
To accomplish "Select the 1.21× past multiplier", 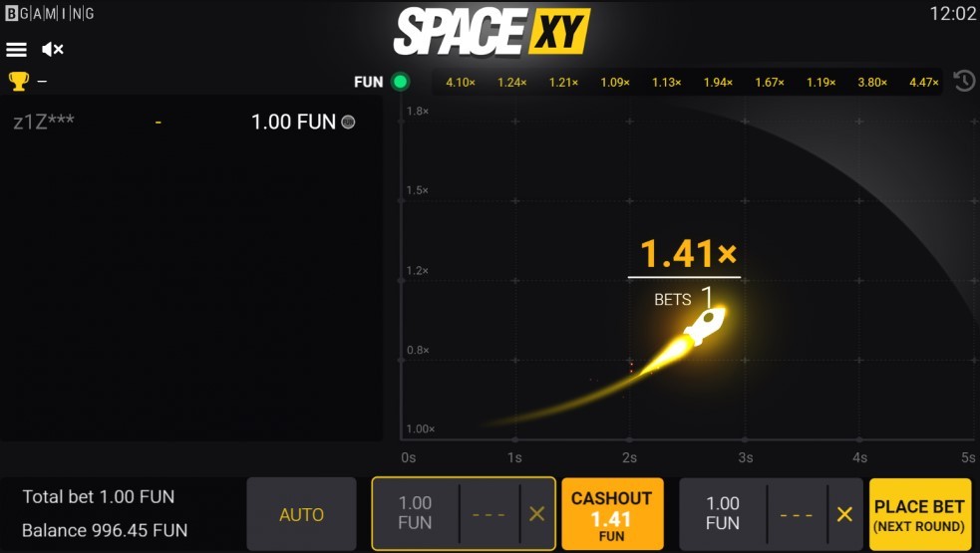I will click(563, 83).
